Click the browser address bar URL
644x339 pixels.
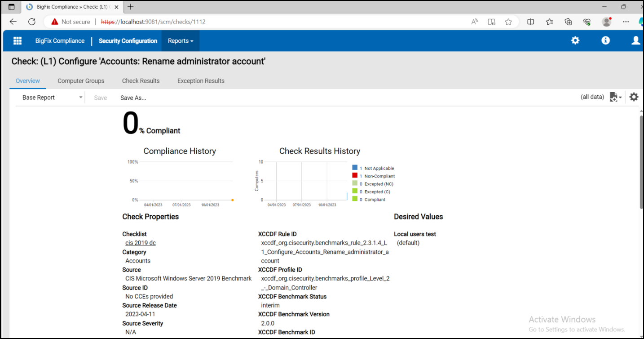coord(153,22)
